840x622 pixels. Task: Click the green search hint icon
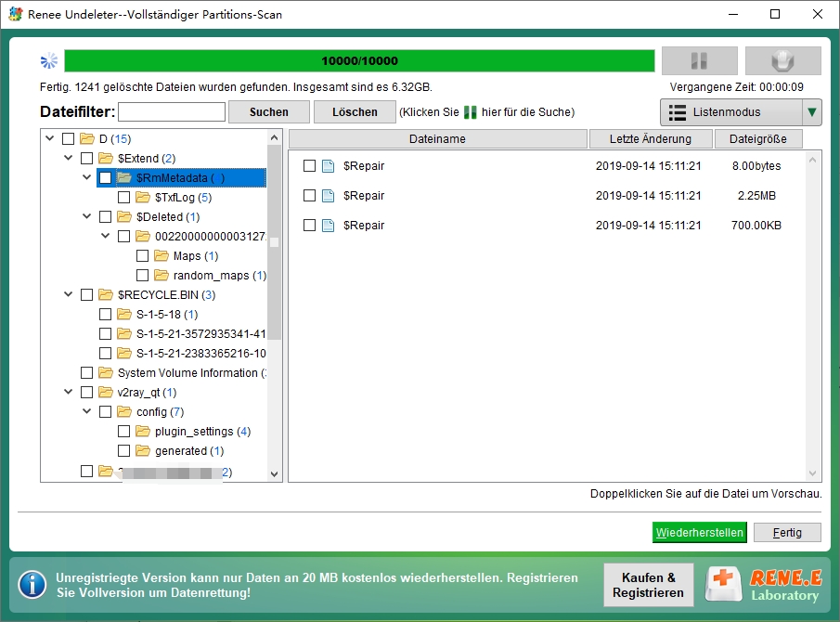(x=471, y=112)
